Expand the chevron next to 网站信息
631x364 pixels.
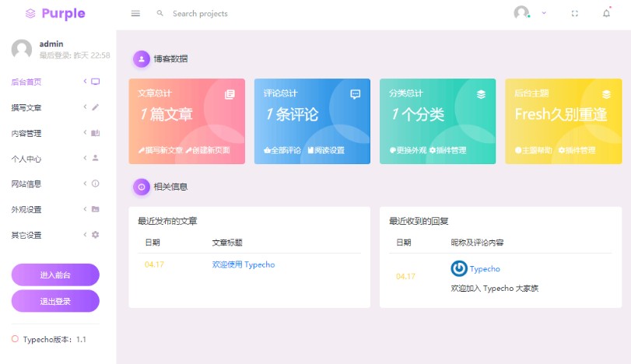(x=85, y=184)
